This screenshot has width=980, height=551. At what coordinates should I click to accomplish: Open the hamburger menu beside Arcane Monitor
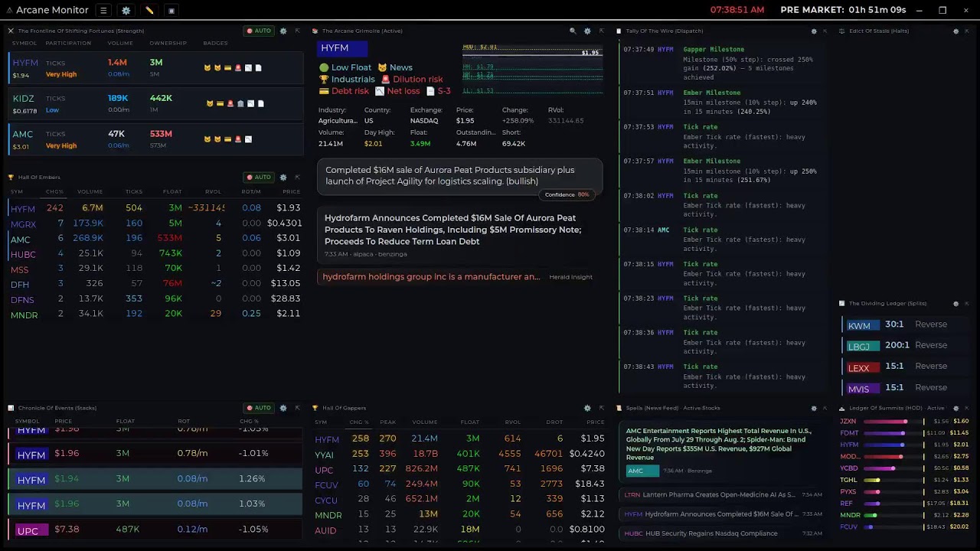103,10
